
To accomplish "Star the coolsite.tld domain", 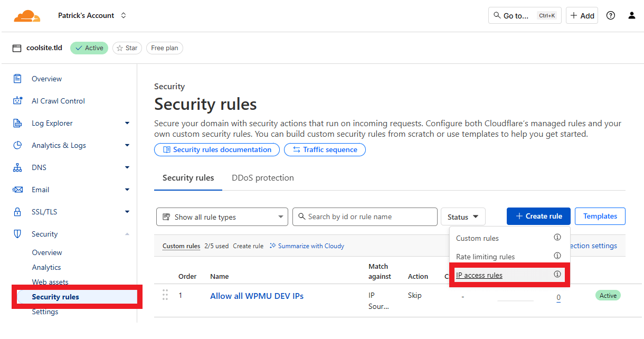I will point(127,48).
